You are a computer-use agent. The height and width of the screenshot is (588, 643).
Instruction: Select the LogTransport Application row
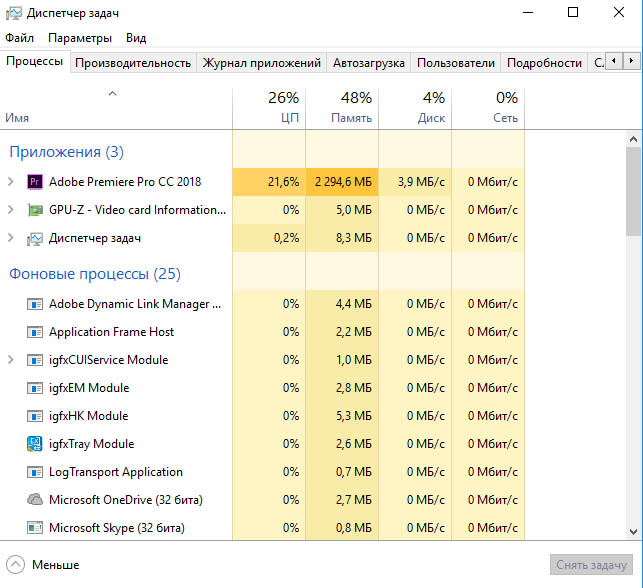262,472
